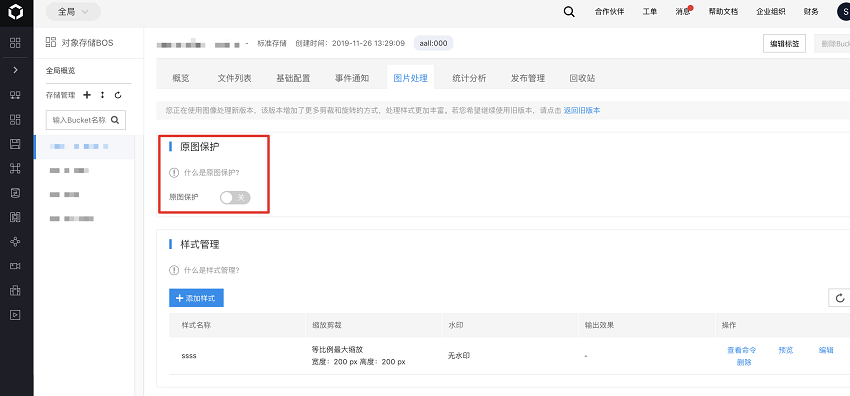850x396 pixels.
Task: Click 查看命令 for style ssss
Action: (741, 350)
